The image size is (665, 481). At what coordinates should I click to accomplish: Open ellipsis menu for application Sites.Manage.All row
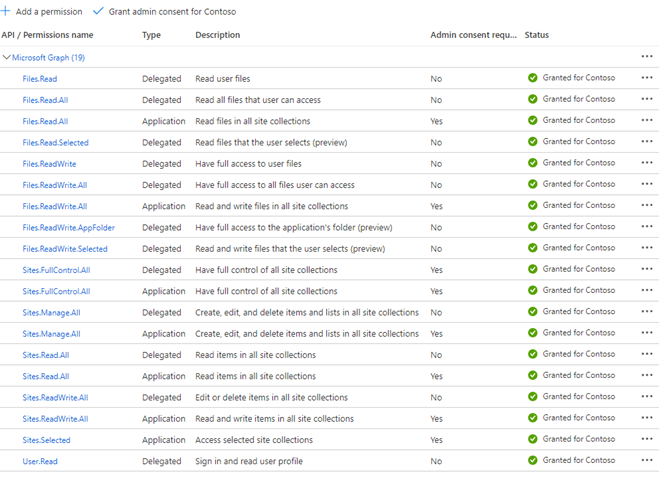tap(647, 333)
